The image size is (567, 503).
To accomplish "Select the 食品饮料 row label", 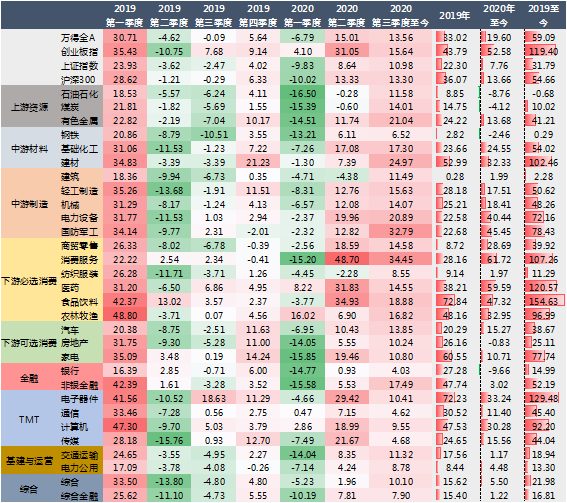I will click(x=79, y=302).
